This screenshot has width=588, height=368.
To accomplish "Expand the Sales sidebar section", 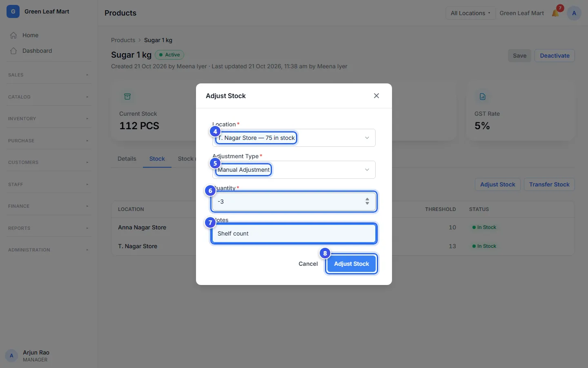I will point(49,75).
